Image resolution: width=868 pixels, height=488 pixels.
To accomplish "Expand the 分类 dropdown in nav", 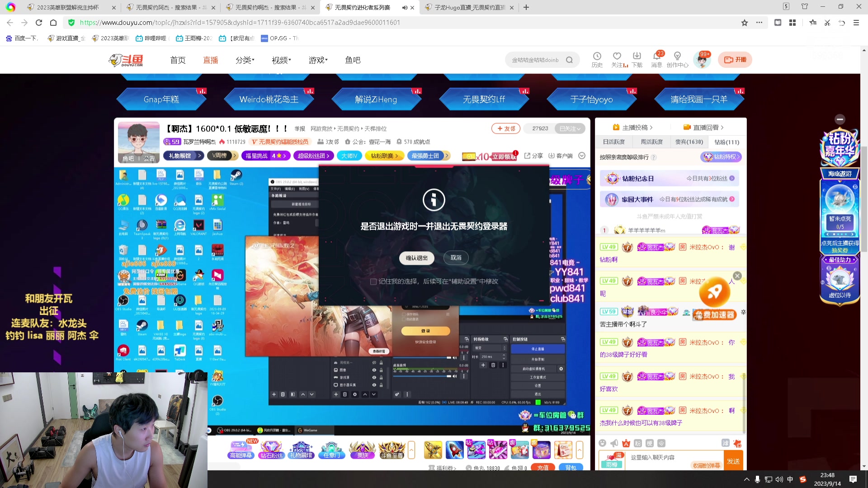I will 245,60.
